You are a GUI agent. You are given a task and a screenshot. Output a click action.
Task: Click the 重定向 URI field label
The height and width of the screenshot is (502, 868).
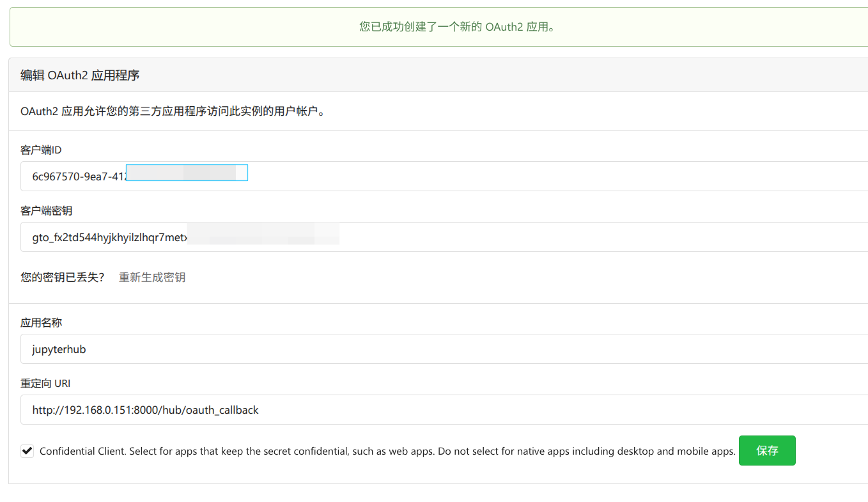(x=45, y=383)
